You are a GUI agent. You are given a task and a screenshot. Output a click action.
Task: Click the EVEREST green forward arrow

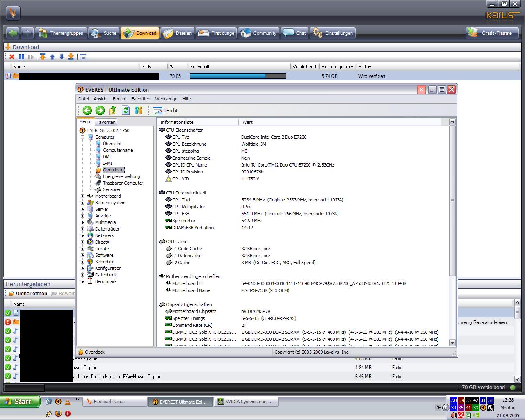click(x=100, y=110)
